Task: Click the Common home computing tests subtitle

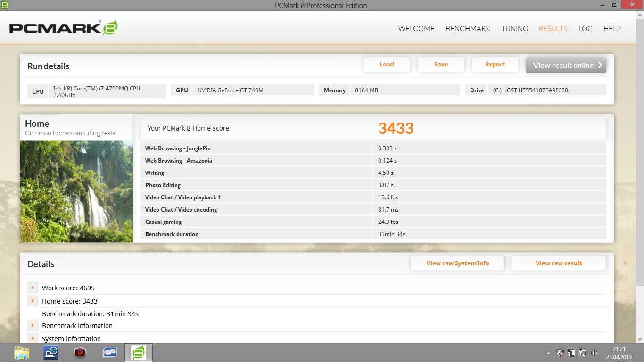Action: point(70,133)
